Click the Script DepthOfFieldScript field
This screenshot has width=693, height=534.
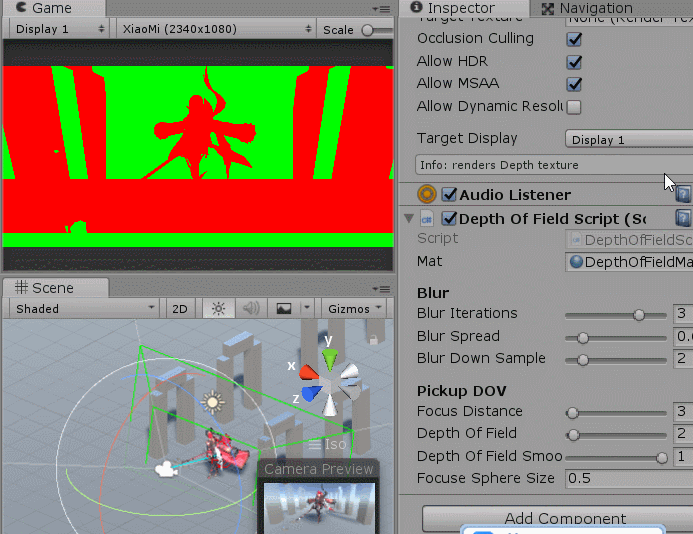point(629,240)
